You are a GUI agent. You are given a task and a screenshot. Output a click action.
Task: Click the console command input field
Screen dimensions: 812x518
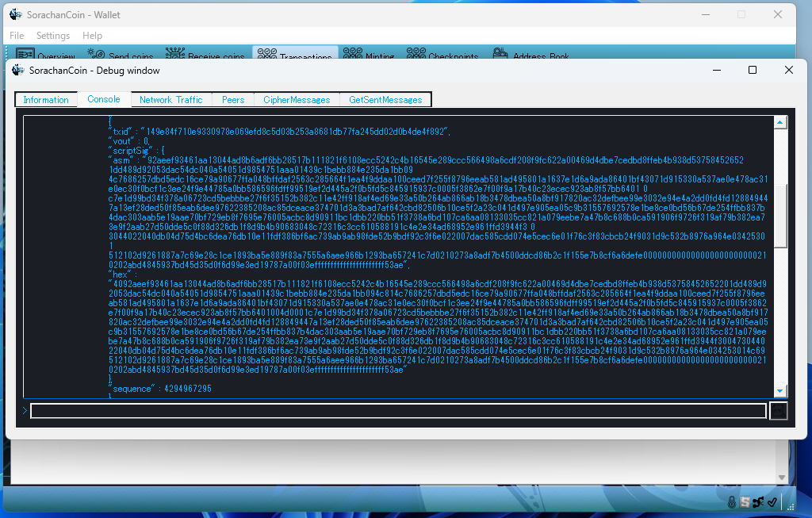pos(398,411)
